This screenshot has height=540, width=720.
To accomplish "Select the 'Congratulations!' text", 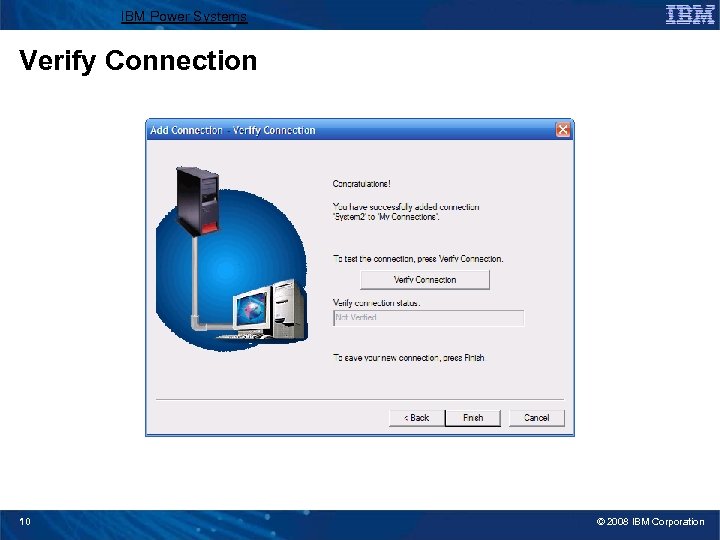I will click(361, 184).
